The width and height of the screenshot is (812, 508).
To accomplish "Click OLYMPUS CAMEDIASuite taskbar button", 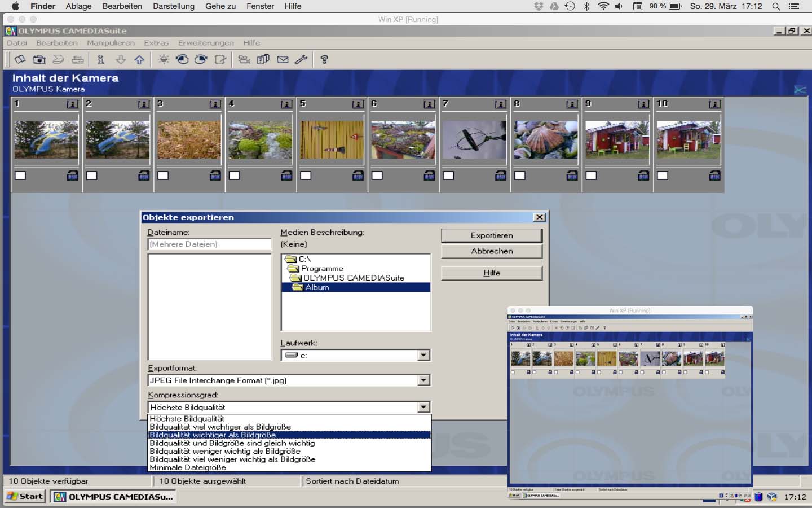I will click(x=113, y=497).
